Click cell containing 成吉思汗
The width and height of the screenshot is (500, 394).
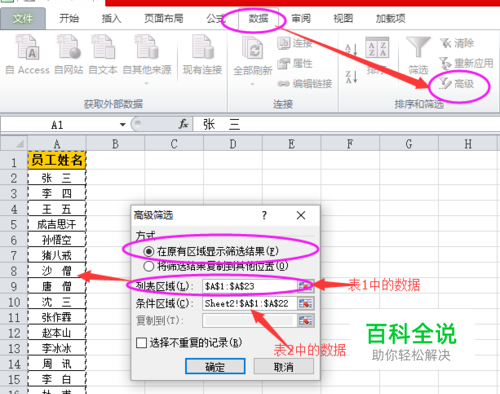point(57,224)
